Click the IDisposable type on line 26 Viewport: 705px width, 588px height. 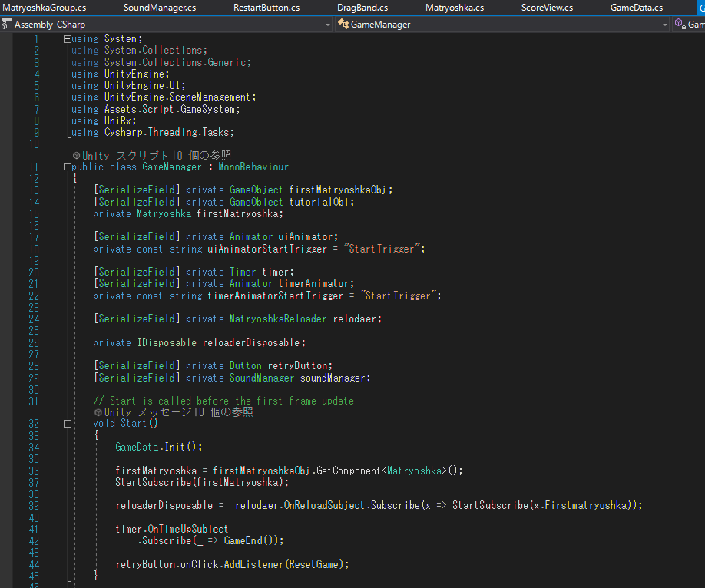[167, 342]
